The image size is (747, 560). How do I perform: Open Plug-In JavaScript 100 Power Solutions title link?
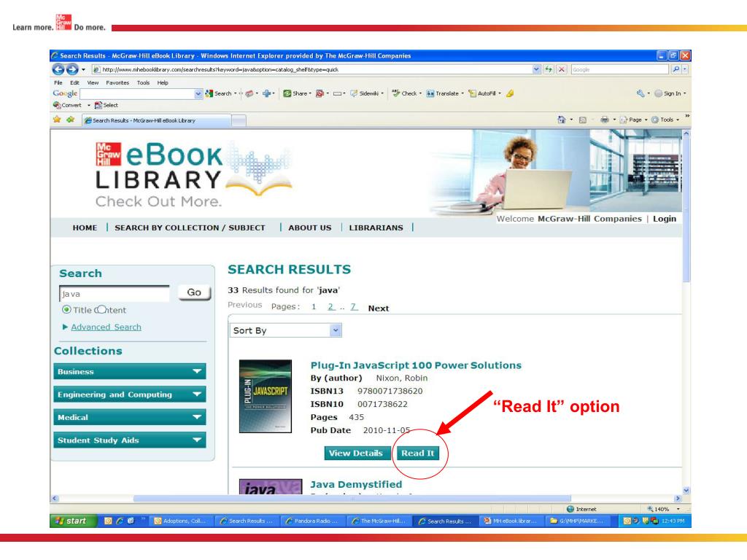(416, 365)
